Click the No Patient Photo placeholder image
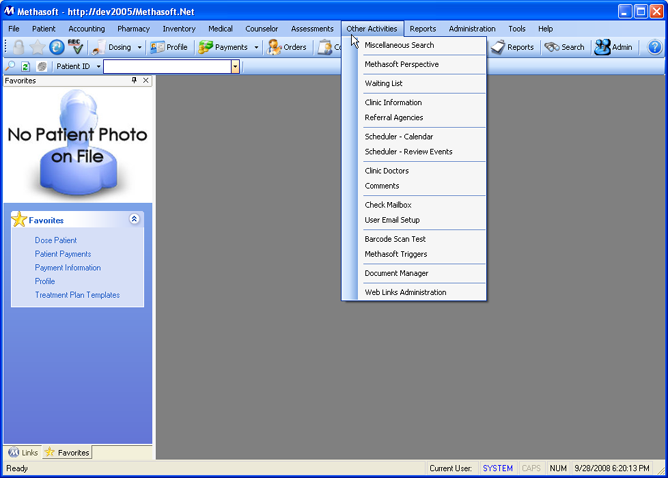This screenshot has width=668, height=478. (x=78, y=144)
